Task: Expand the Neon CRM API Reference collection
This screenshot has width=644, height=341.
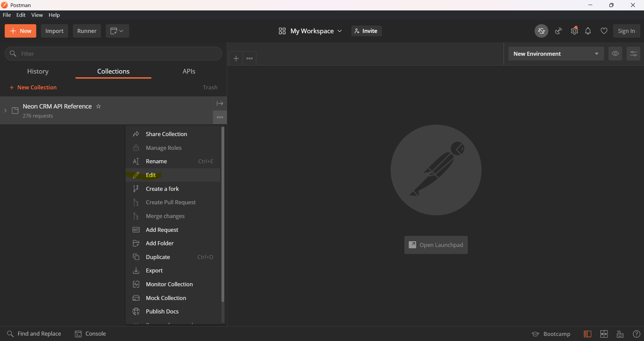Action: [x=5, y=111]
